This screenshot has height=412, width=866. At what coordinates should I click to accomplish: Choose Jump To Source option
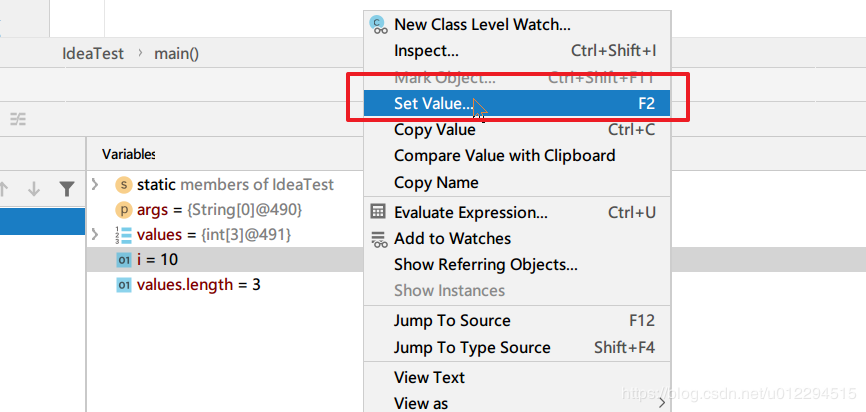[452, 321]
